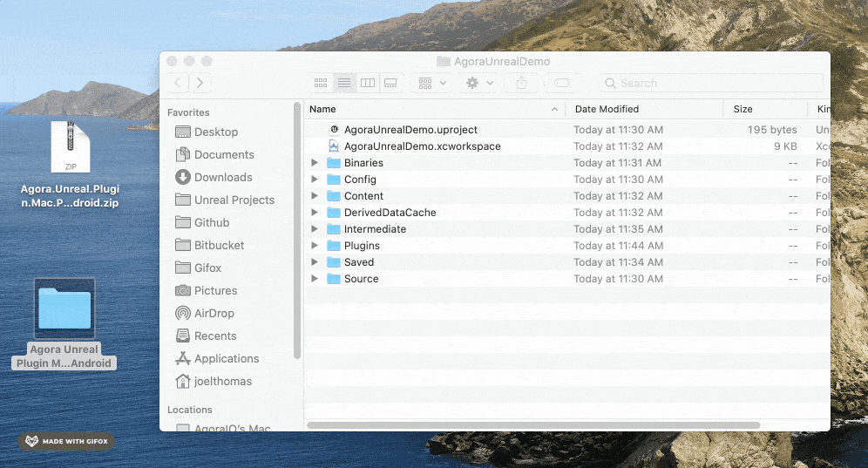Viewport: 868px width, 468px height.
Task: Expand the Content folder disclosure triangle
Action: click(315, 196)
